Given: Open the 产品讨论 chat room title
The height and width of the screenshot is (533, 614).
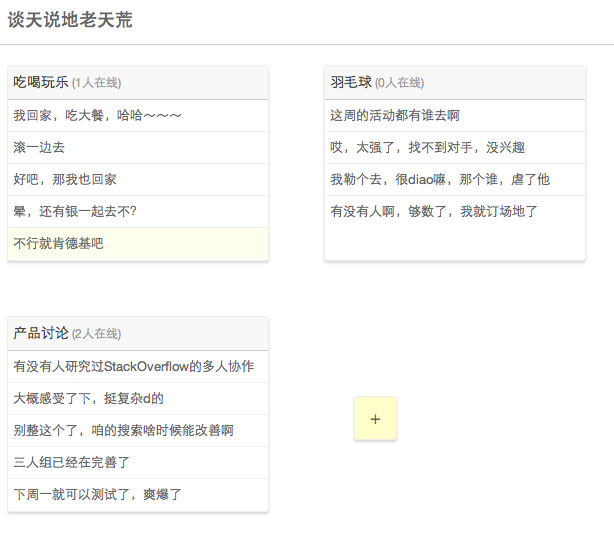Looking at the screenshot, I should 41,333.
